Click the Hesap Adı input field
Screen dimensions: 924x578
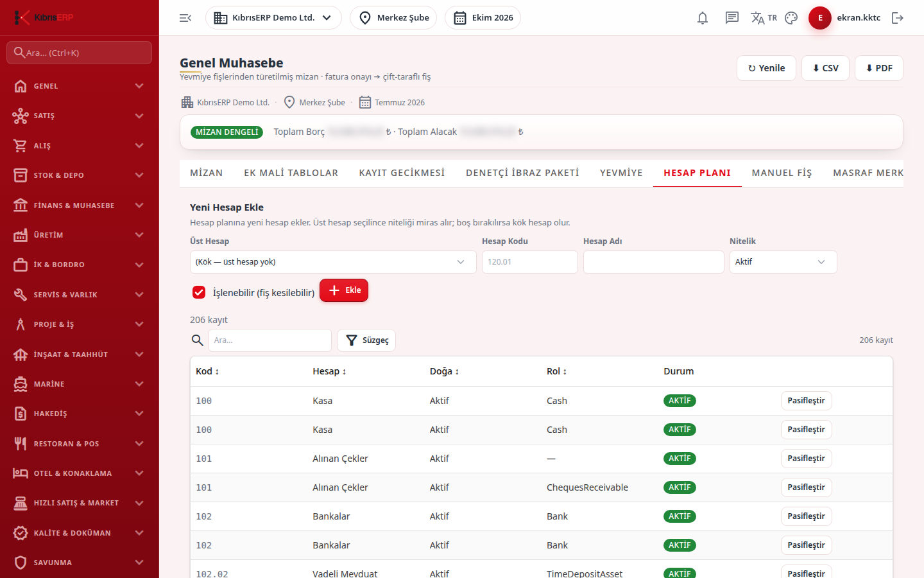pos(653,262)
